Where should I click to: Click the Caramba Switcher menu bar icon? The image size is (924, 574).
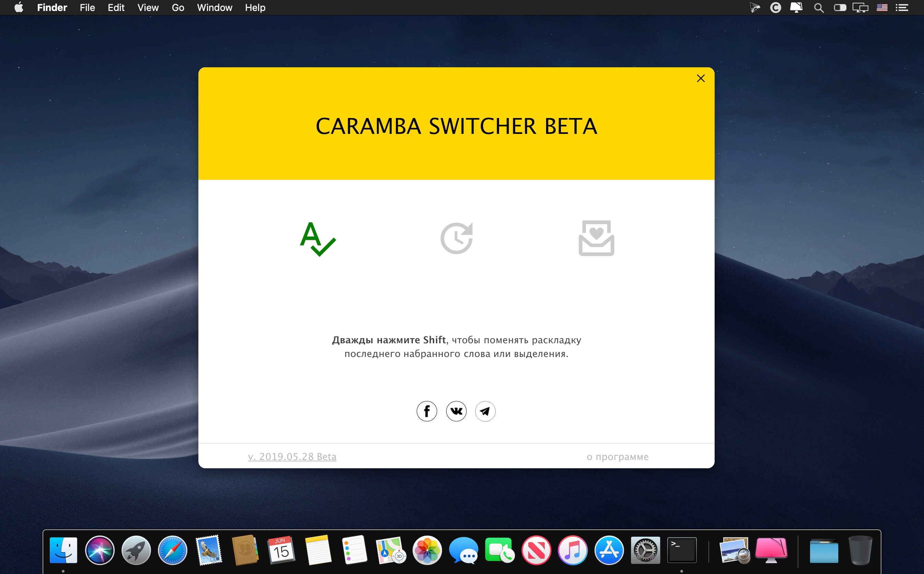pyautogui.click(x=776, y=8)
